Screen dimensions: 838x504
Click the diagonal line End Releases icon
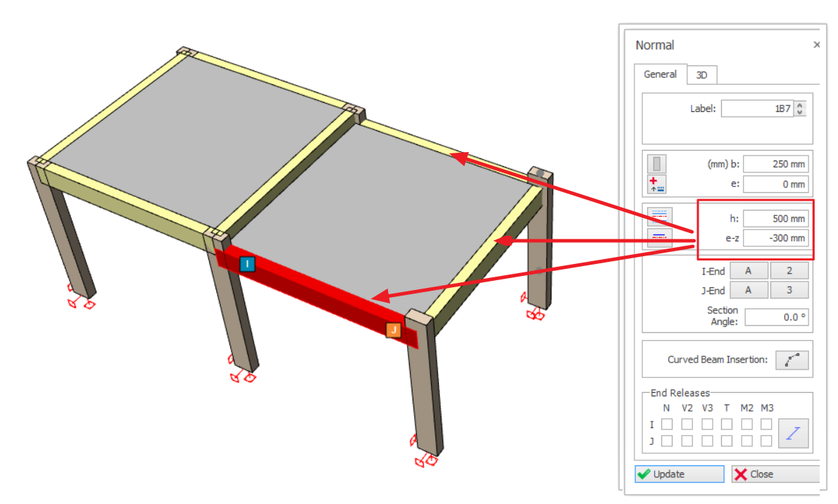click(x=792, y=434)
